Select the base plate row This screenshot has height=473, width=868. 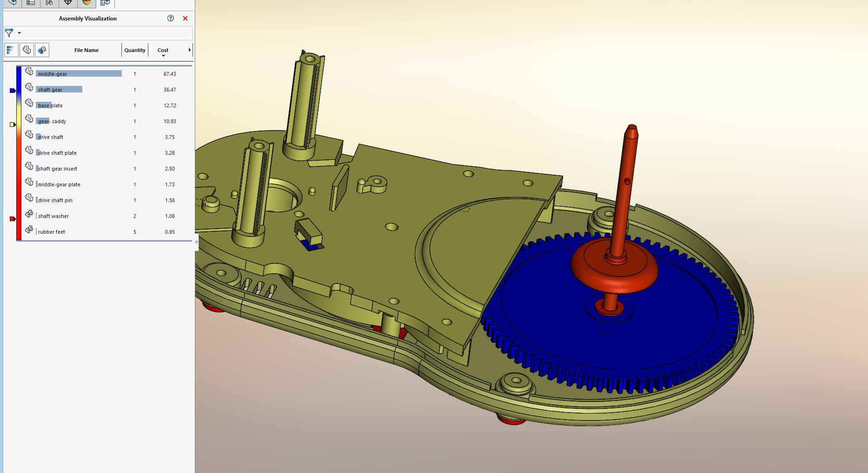107,105
